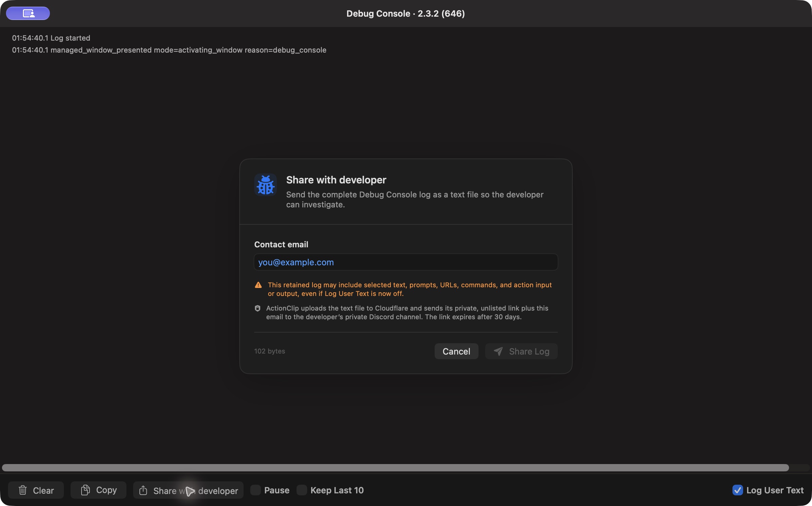Click the 'Contact email' label
Screen dimensions: 812x506
(281, 245)
